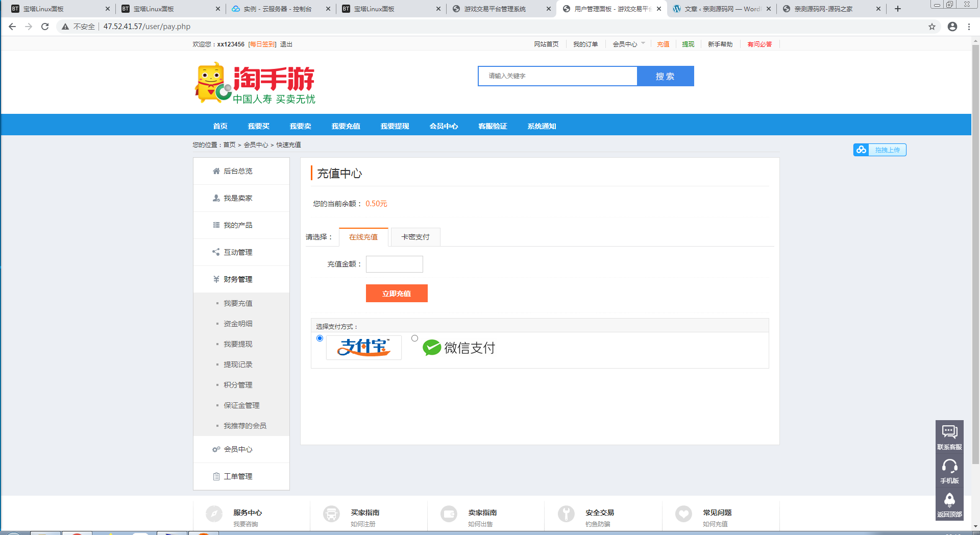Click the 服务中心 compass icon in footer
This screenshot has width=980, height=535.
(214, 514)
